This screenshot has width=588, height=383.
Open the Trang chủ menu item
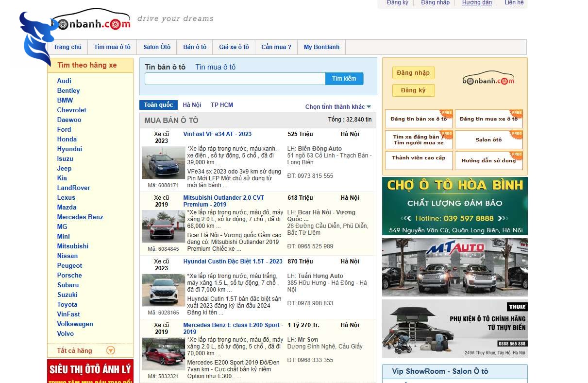coord(67,47)
